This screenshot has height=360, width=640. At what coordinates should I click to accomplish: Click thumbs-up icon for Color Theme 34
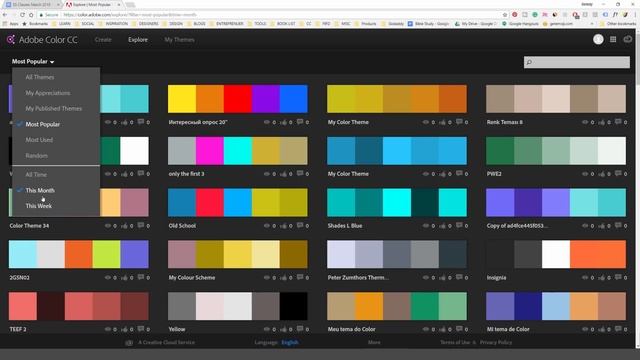[124, 226]
